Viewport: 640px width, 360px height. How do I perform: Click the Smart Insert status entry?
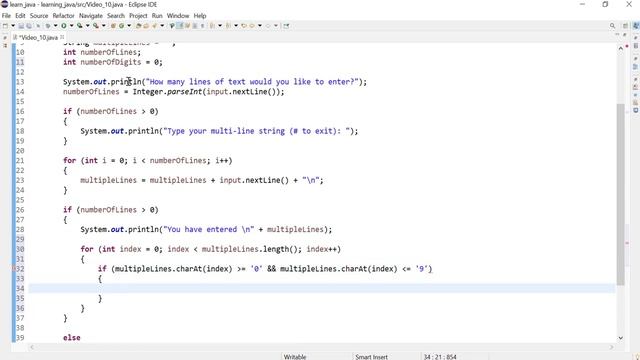pos(371,357)
